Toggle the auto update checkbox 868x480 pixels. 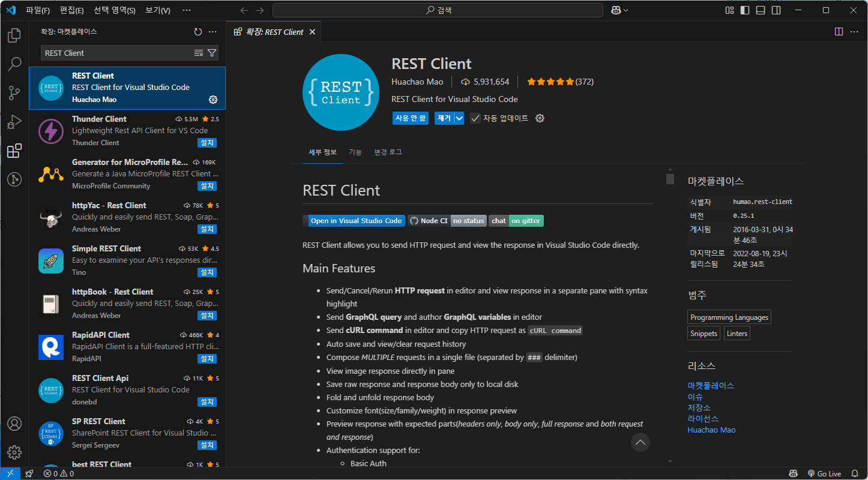475,118
